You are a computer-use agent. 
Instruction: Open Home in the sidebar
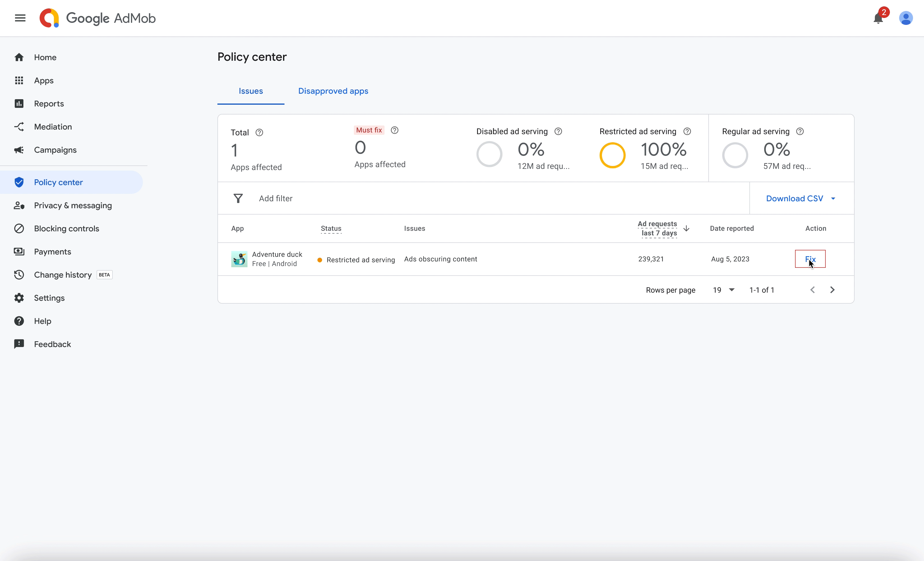pyautogui.click(x=45, y=57)
